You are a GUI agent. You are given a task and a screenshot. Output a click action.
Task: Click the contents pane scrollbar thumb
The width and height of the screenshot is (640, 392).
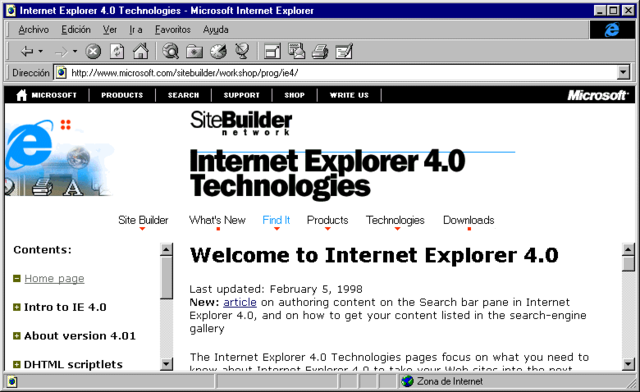point(167,278)
